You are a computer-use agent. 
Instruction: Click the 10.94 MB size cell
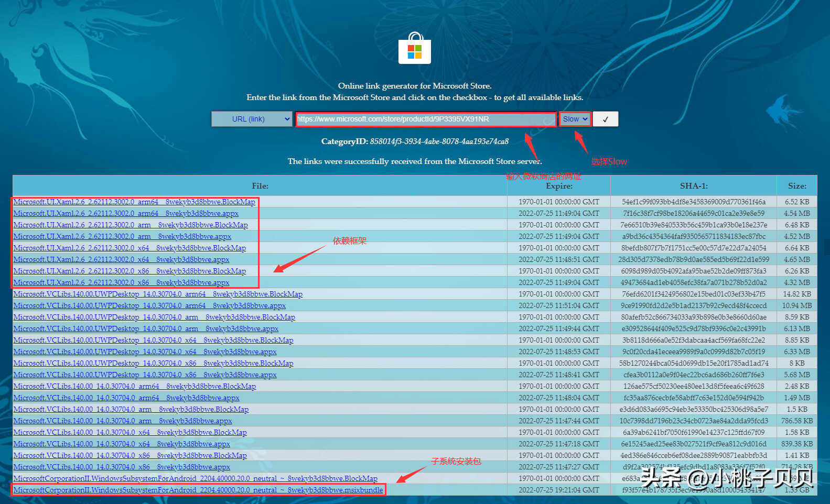pos(797,305)
